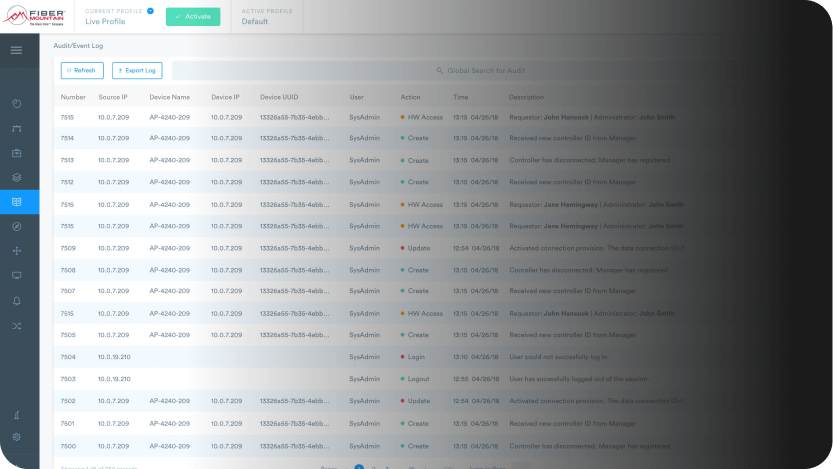Select log entry number 7507
This screenshot has height=469, width=833.
pyautogui.click(x=68, y=291)
